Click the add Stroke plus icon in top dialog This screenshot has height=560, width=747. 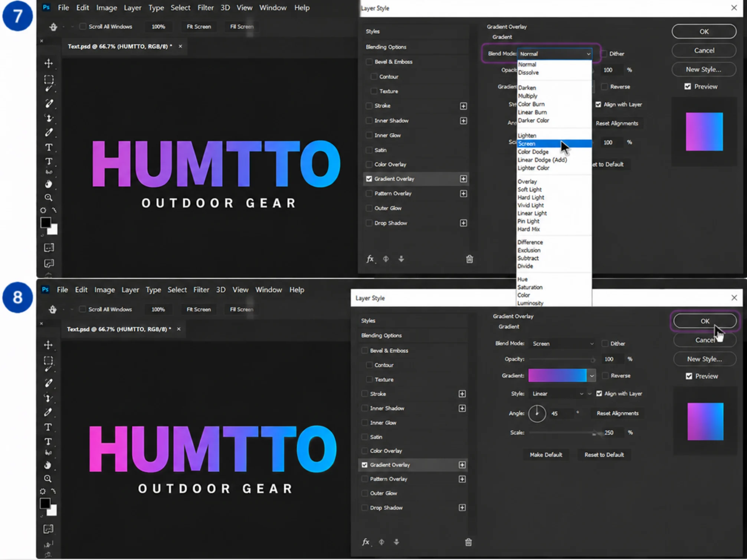coord(463,106)
